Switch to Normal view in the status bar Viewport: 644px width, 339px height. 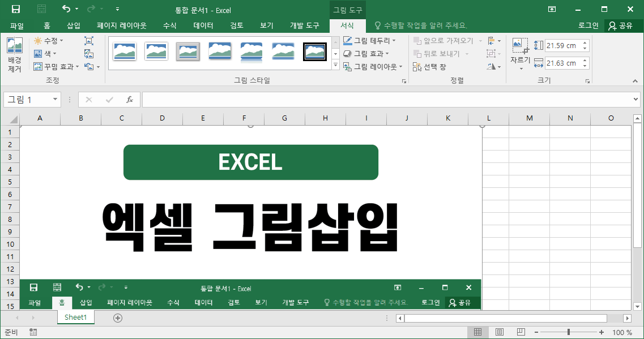click(477, 332)
